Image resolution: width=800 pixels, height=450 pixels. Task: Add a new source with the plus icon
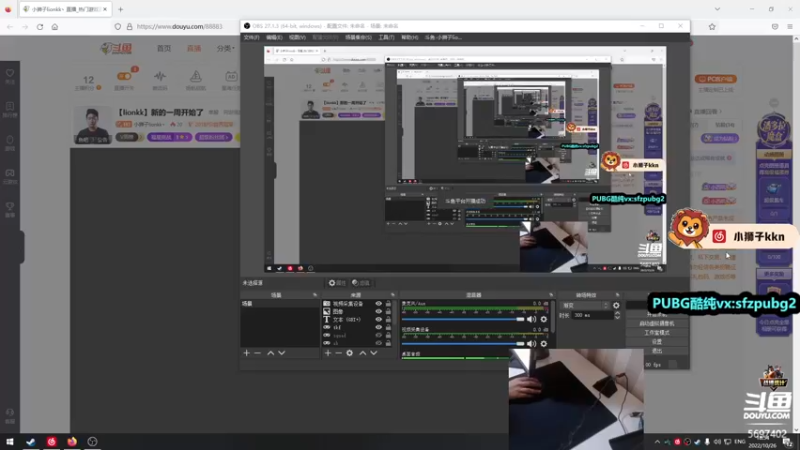328,353
